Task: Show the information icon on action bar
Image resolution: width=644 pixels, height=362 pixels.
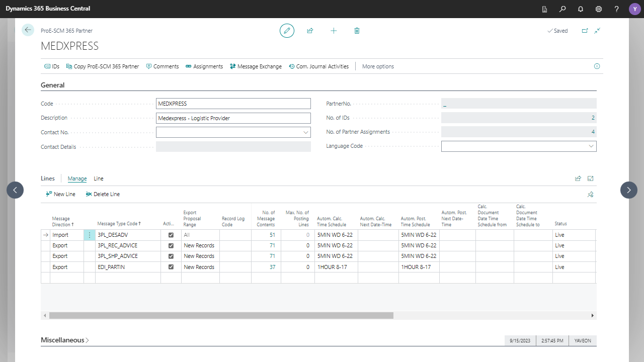Action: point(597,66)
